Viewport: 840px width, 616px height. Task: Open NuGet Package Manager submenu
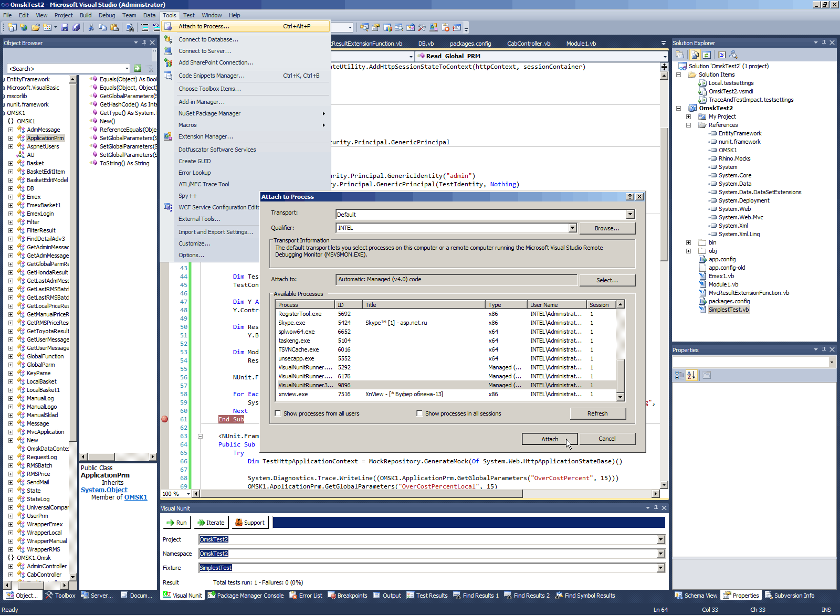pos(246,113)
